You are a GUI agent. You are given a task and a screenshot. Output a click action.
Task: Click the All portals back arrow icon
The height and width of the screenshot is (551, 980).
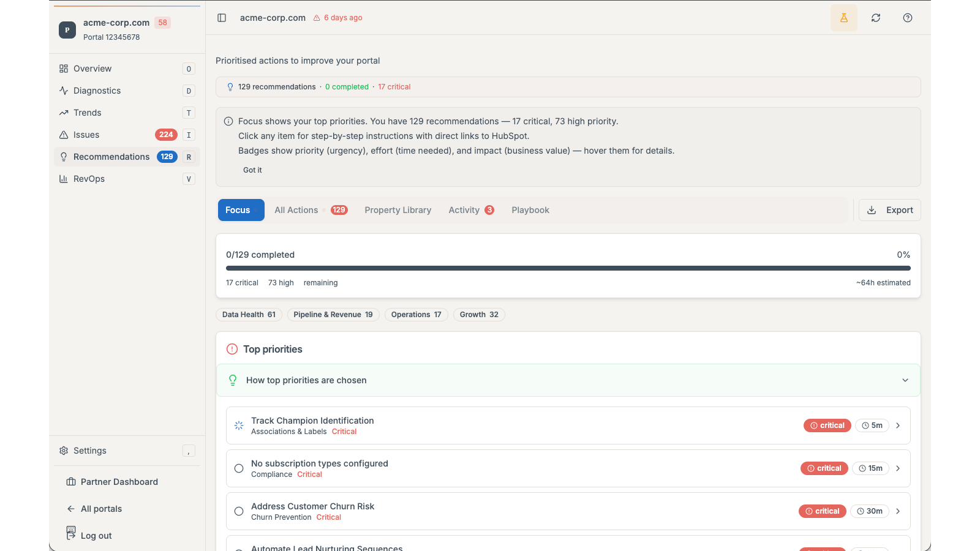click(x=71, y=509)
